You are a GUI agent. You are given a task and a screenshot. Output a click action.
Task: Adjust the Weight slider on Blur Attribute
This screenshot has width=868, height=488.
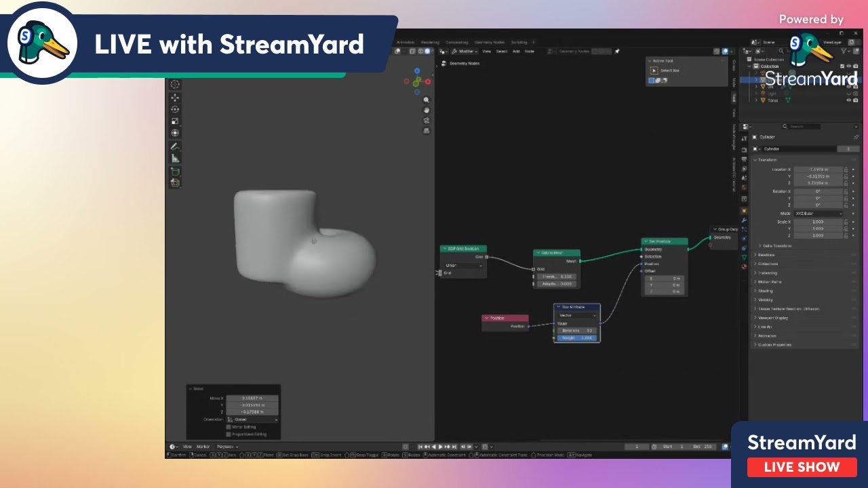click(x=577, y=338)
